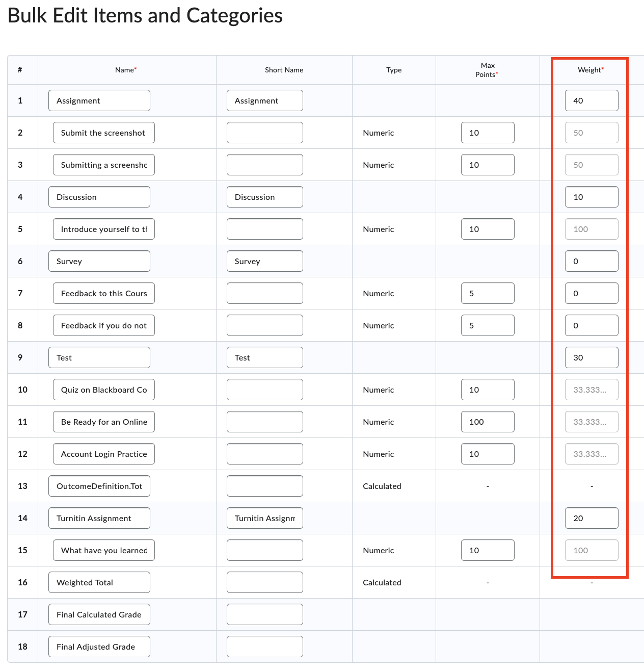This screenshot has height=671, width=644.
Task: Click the Name field containing Weighted Total
Action: coord(99,582)
